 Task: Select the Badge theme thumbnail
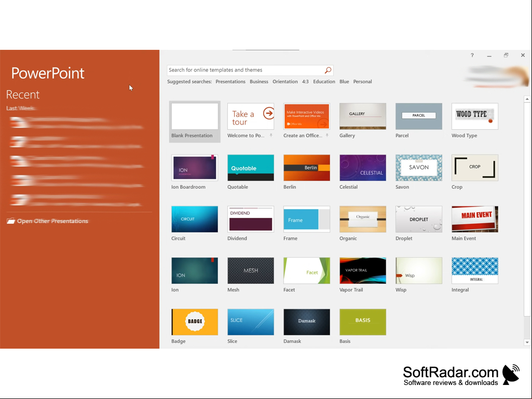point(195,322)
